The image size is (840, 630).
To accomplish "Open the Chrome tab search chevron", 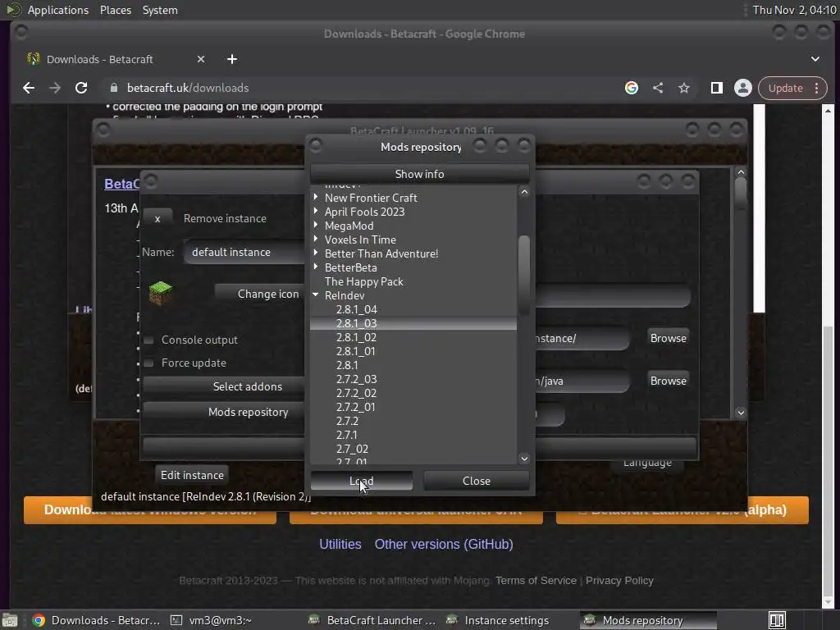I will 815,59.
